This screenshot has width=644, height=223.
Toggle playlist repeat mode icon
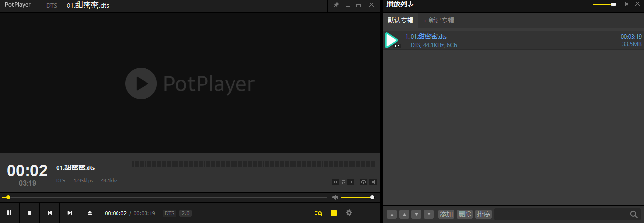click(x=364, y=182)
